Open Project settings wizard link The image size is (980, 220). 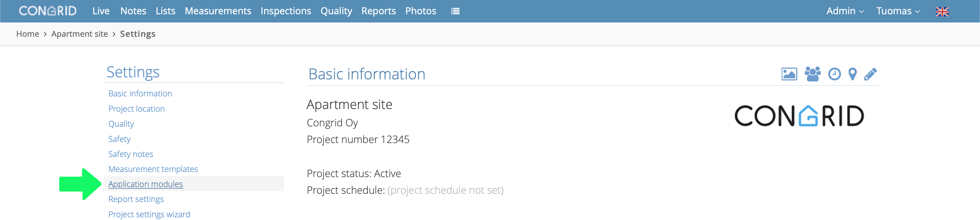tap(149, 214)
